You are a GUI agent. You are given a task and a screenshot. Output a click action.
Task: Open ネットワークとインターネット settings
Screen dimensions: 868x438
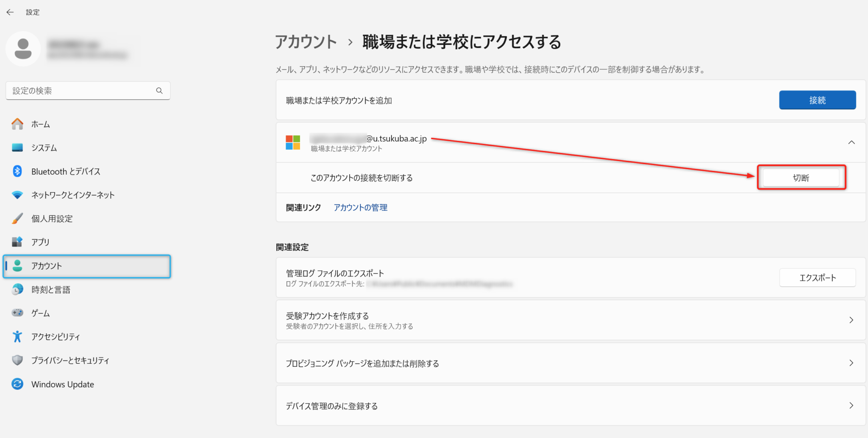(x=17, y=195)
